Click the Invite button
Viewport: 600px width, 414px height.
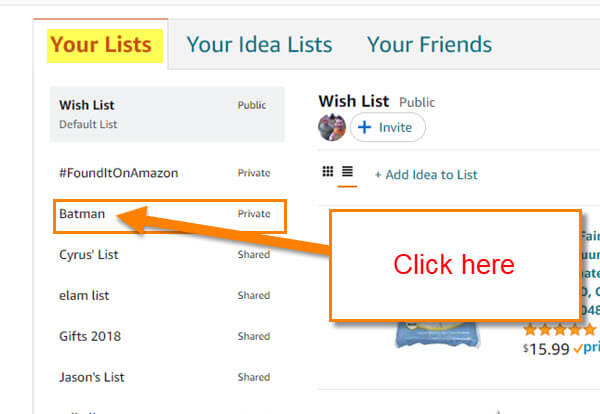click(388, 127)
